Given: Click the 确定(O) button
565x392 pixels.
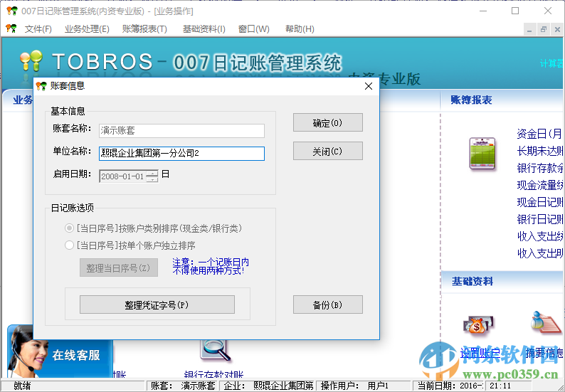Looking at the screenshot, I should [x=327, y=123].
